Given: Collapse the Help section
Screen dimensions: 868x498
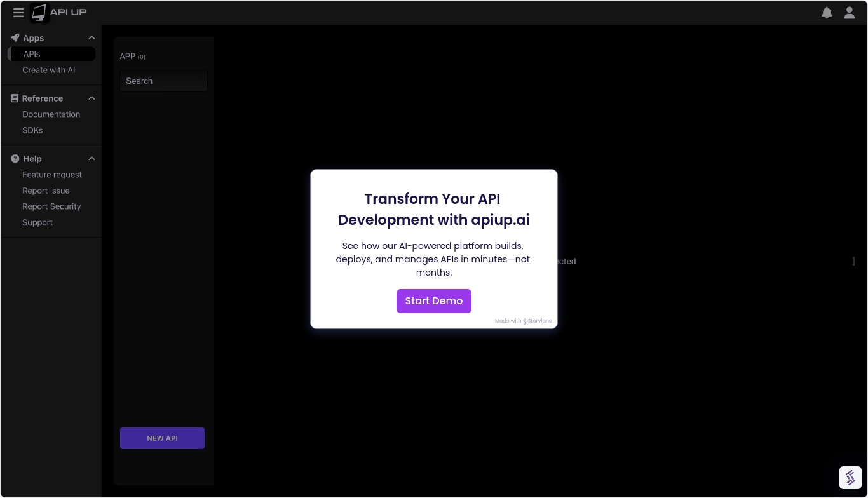Looking at the screenshot, I should tap(92, 158).
